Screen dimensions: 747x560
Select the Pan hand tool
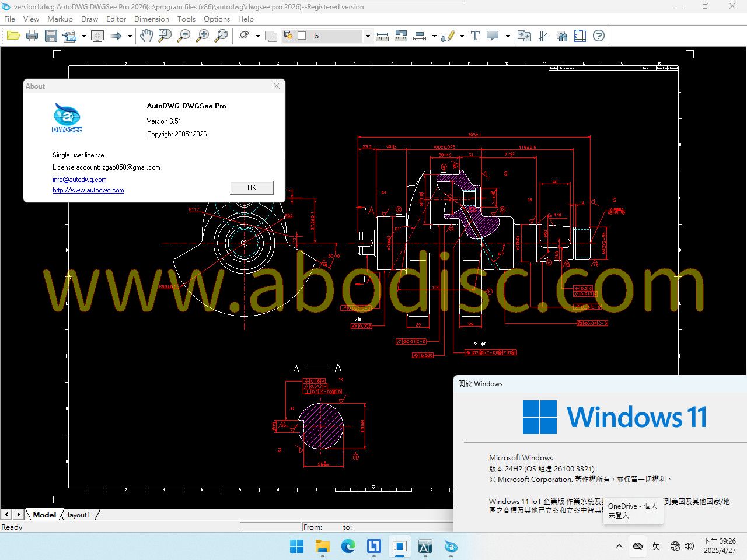[x=146, y=36]
